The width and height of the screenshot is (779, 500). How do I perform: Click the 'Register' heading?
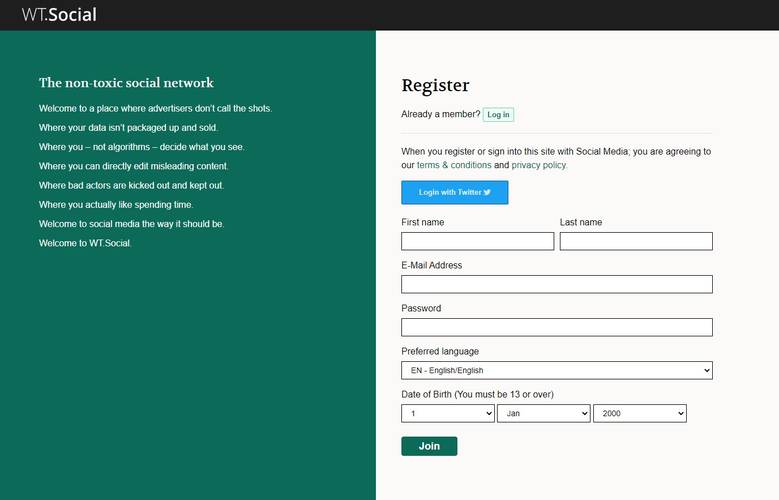tap(435, 85)
